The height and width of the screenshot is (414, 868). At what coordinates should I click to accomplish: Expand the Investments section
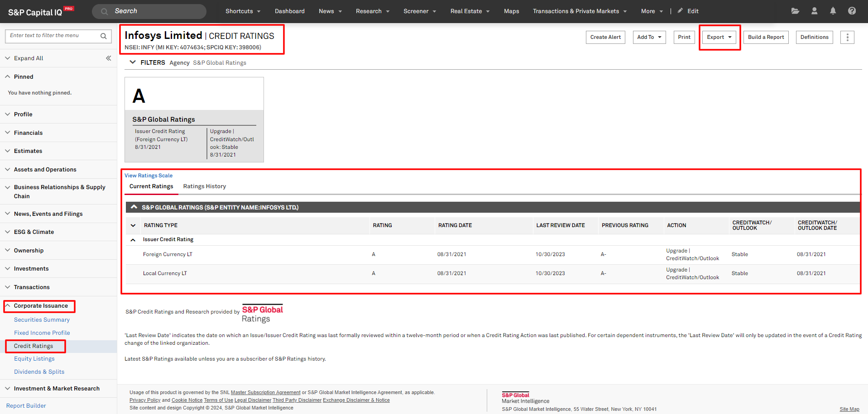coord(31,268)
